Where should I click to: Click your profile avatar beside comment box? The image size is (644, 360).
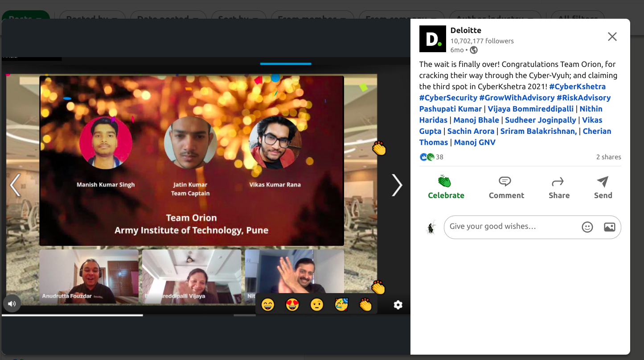[x=431, y=228]
